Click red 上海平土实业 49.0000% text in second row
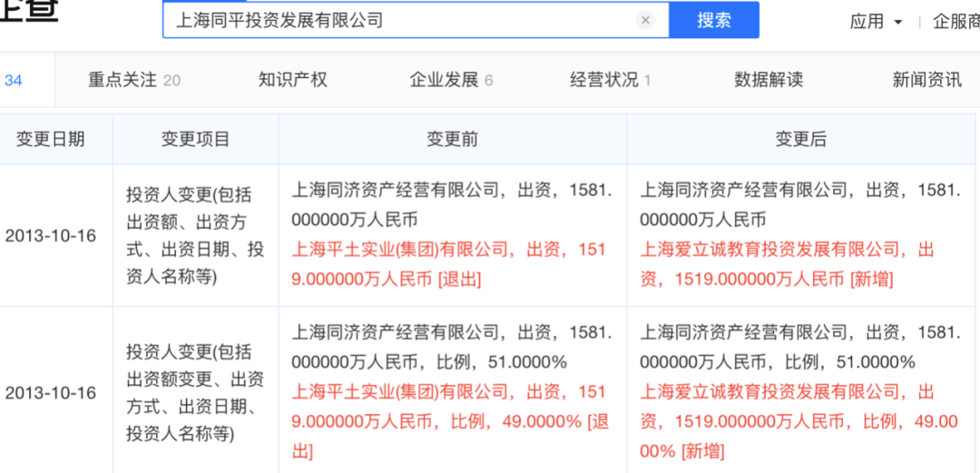This screenshot has height=473, width=980. pyautogui.click(x=450, y=421)
